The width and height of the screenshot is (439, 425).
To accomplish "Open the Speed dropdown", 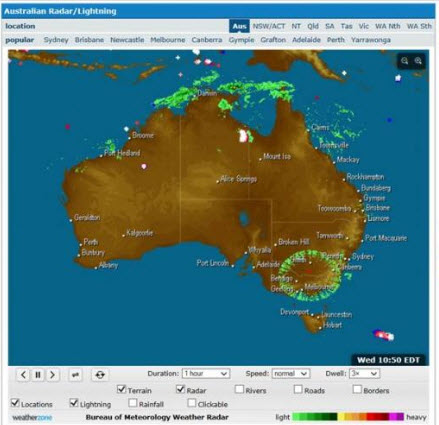I will [291, 374].
